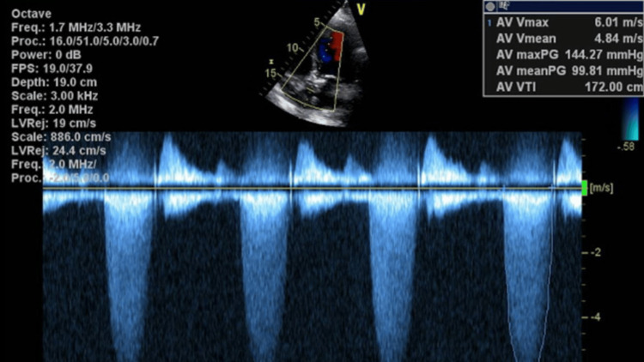644x362 pixels.
Task: Click the LVRej: 24.4 cm/s parameter
Action: click(x=58, y=151)
